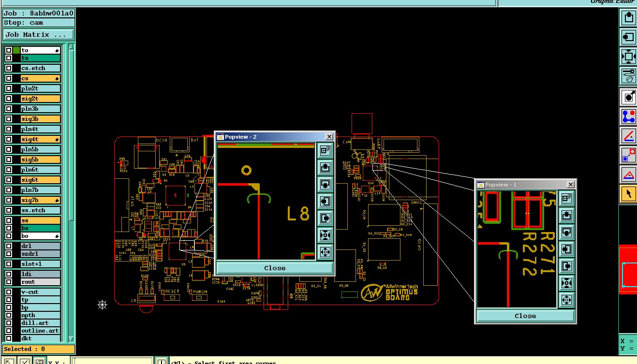Click Close button in Popview - 1

pos(525,316)
